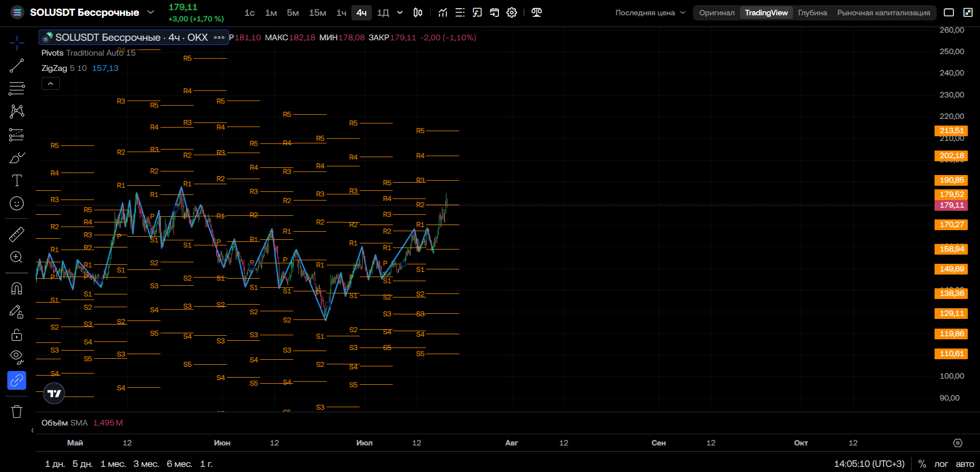Delete drawings with the trash icon

click(17, 411)
